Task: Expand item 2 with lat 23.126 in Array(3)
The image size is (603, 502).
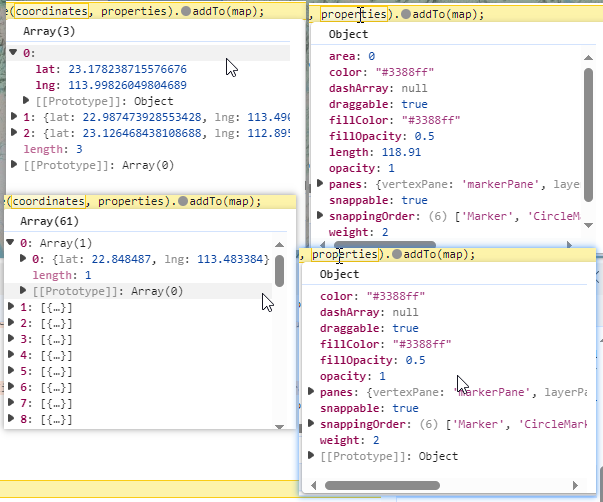Action: point(13,132)
